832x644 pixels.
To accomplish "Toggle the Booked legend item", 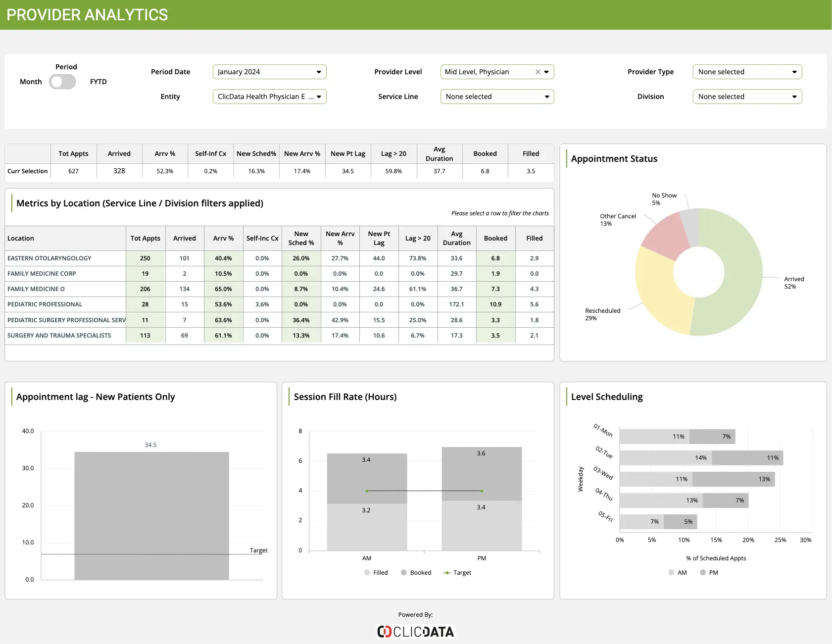I will (404, 573).
